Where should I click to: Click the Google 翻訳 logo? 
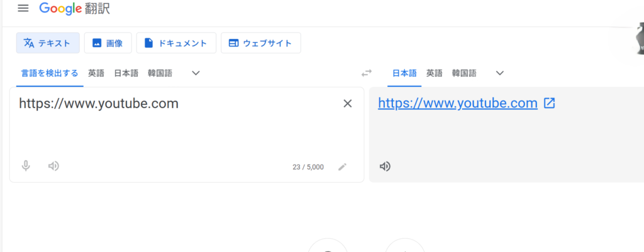pyautogui.click(x=75, y=9)
